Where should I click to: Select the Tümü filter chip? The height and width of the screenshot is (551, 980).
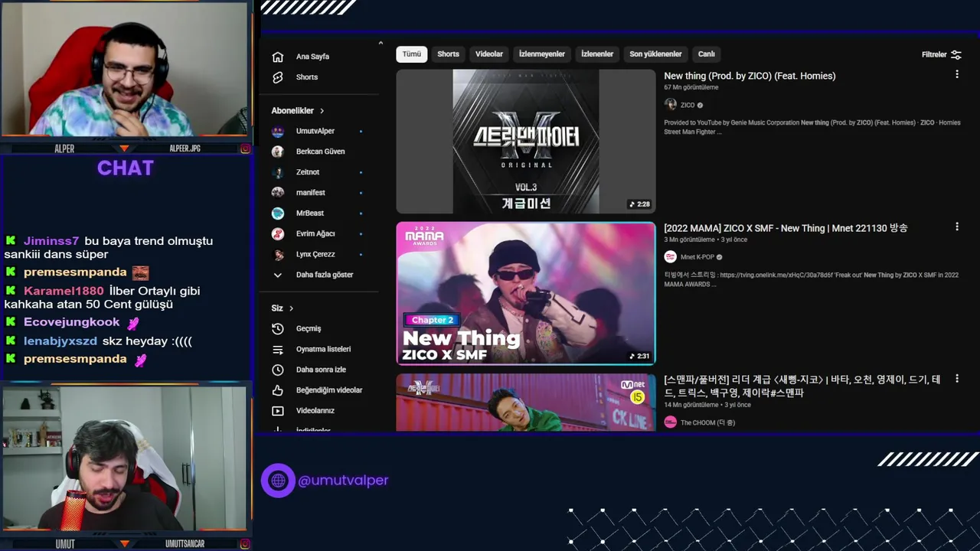click(x=412, y=54)
